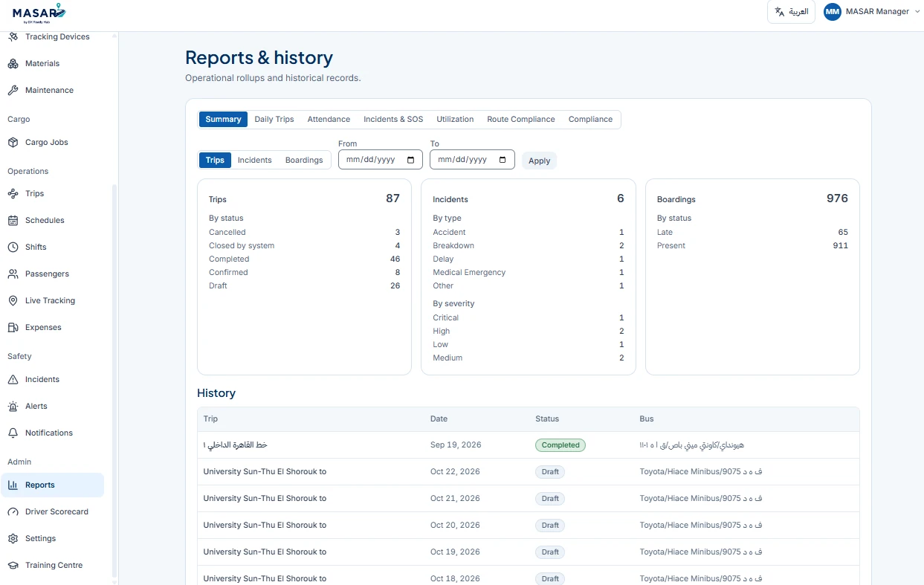Screen dimensions: 924x585
Task: Open the From date calendar picker icon
Action: click(x=411, y=160)
